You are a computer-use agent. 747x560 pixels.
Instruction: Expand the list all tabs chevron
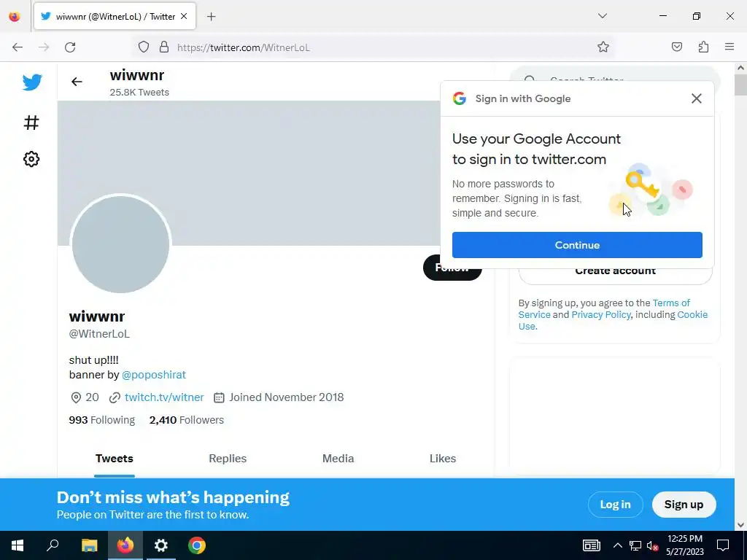(602, 16)
